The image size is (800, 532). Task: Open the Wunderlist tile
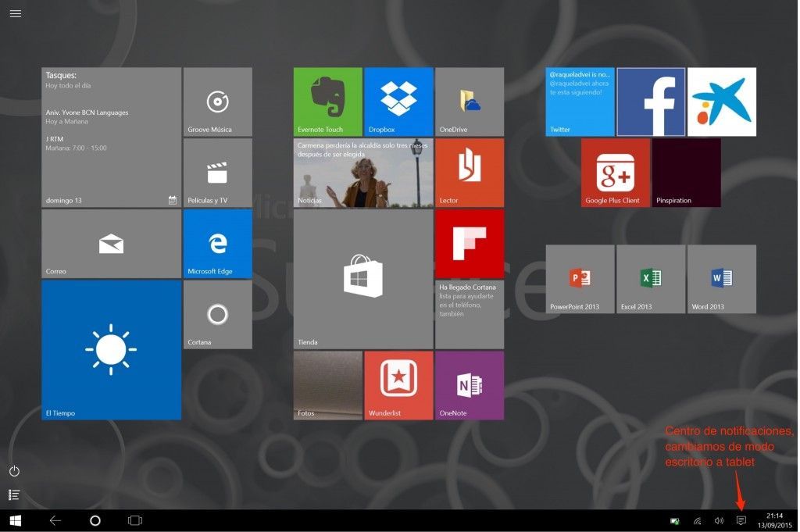[399, 386]
